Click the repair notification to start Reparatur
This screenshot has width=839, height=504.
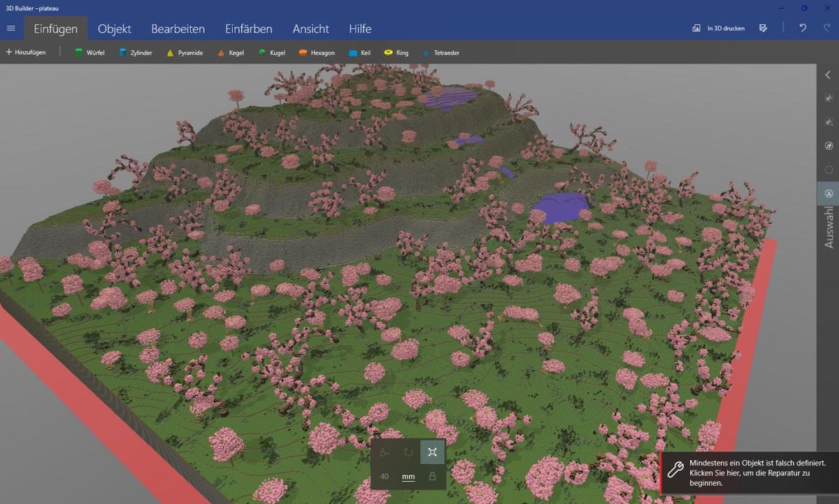click(750, 473)
